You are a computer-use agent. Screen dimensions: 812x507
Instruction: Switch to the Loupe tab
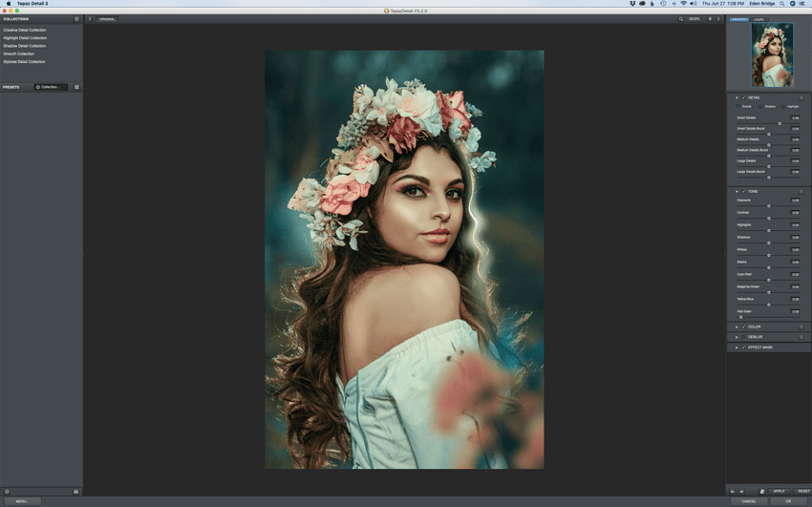click(759, 19)
